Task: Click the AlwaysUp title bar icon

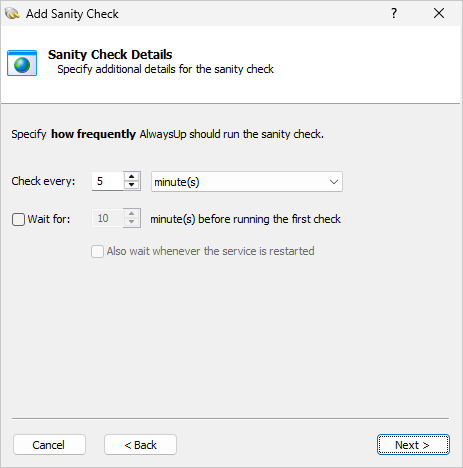Action: [x=12, y=14]
